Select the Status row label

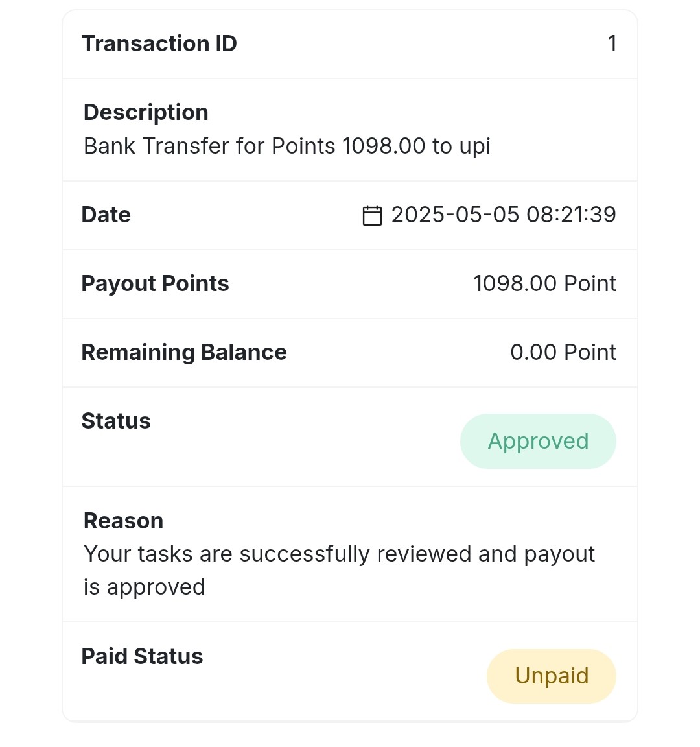(x=116, y=421)
